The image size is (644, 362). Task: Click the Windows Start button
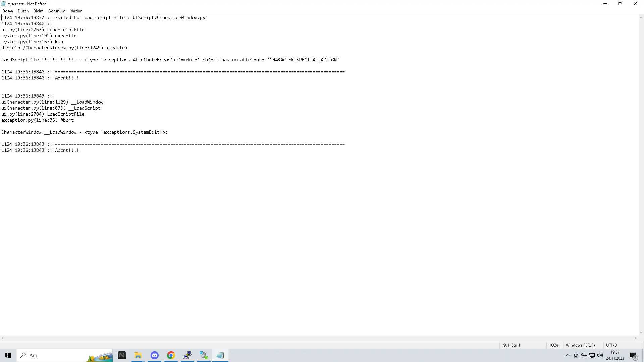[x=8, y=355]
